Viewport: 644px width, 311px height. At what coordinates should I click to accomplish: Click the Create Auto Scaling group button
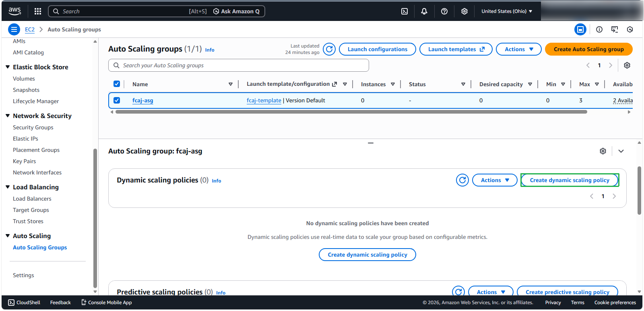pos(589,49)
